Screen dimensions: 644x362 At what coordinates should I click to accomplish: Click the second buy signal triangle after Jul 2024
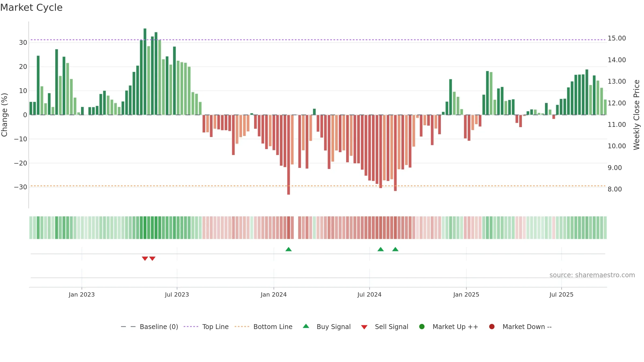395,249
